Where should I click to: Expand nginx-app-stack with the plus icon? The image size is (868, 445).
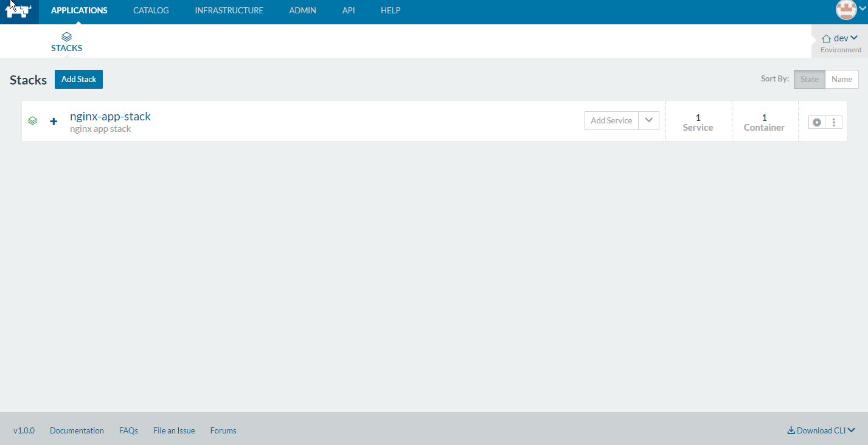[x=54, y=122]
